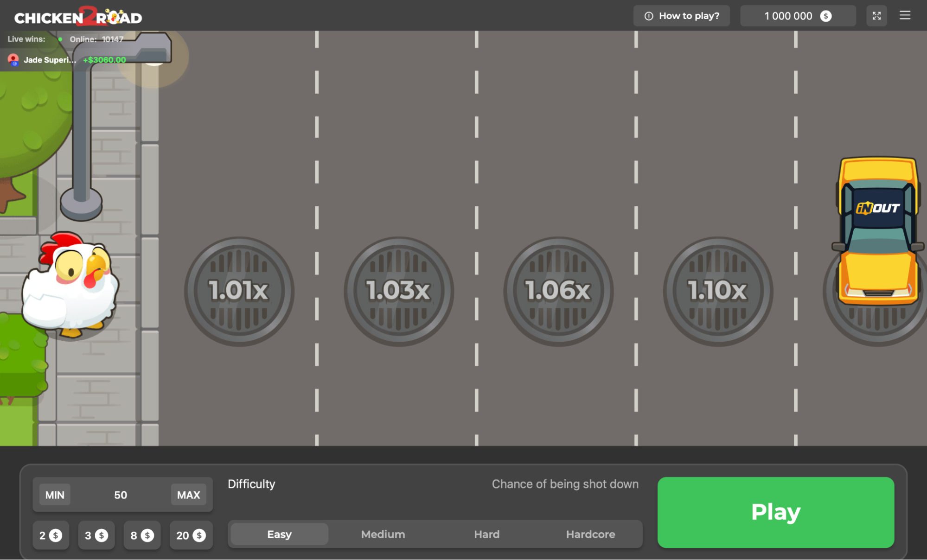Click the 1.06x manhole cover
This screenshot has height=560, width=927.
pos(558,291)
